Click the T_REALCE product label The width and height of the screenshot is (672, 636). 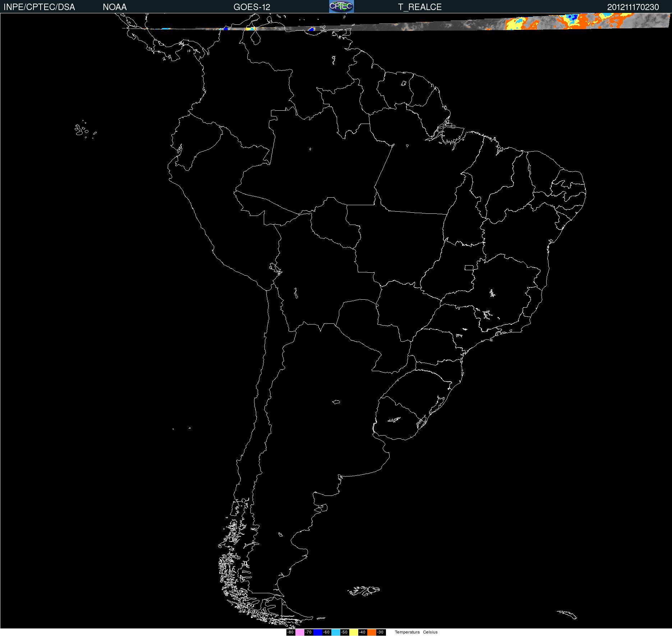[420, 7]
